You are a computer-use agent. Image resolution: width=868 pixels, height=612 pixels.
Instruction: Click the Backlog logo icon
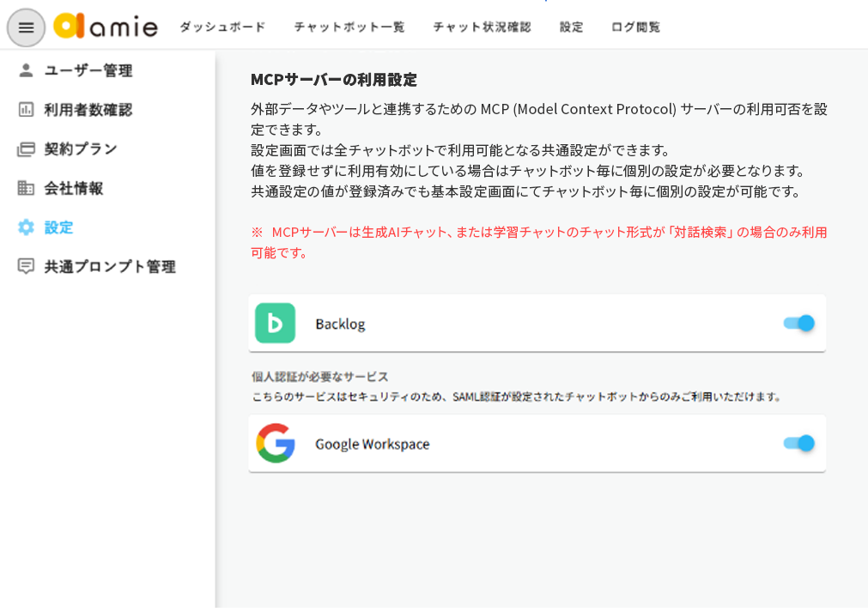pyautogui.click(x=275, y=323)
